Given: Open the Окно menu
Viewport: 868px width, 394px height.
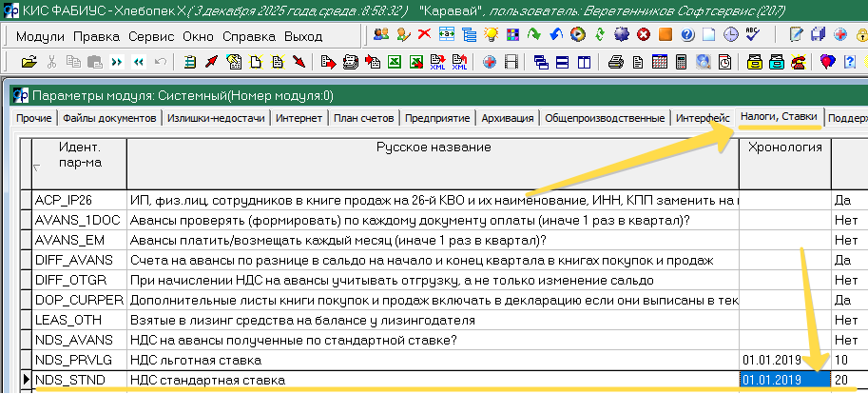Looking at the screenshot, I should click(x=199, y=36).
